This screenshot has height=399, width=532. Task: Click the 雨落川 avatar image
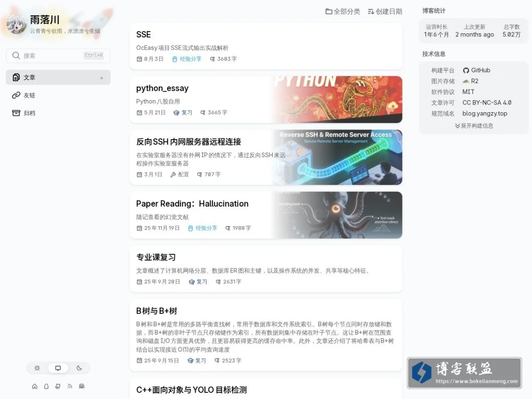(17, 24)
